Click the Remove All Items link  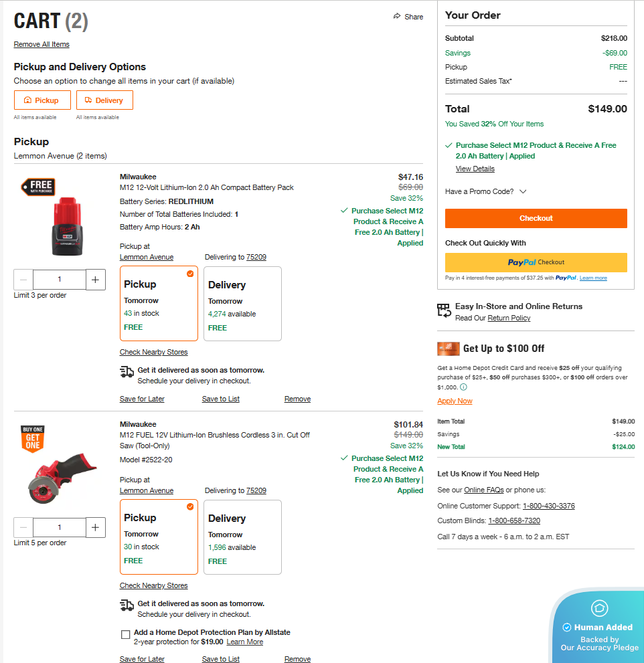click(x=42, y=45)
